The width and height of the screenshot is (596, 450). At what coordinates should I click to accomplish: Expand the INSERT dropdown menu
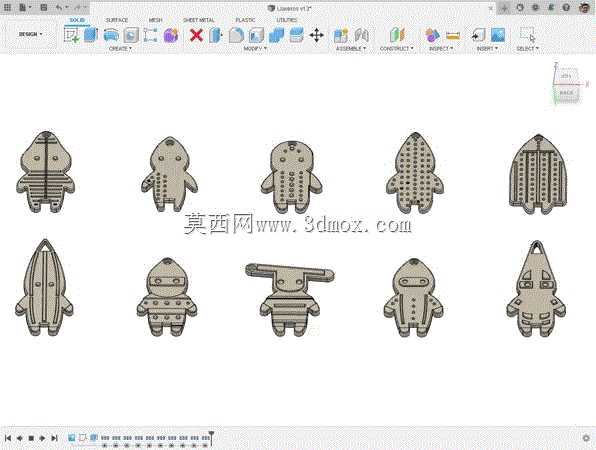487,49
